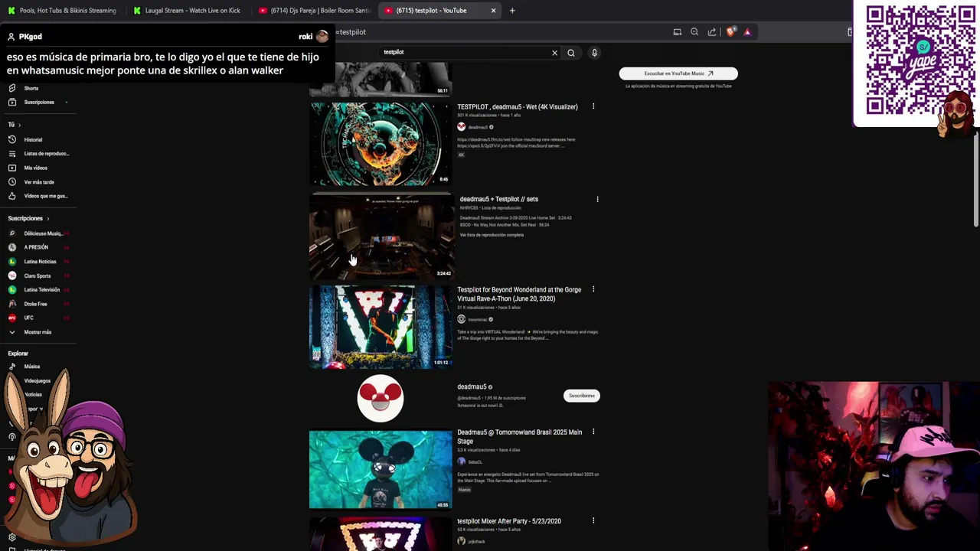Open a new browser tab
The image size is (980, 551).
pos(512,11)
